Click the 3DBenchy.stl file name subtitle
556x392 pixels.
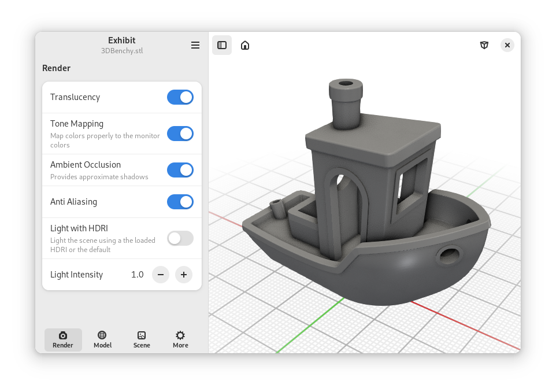(122, 51)
